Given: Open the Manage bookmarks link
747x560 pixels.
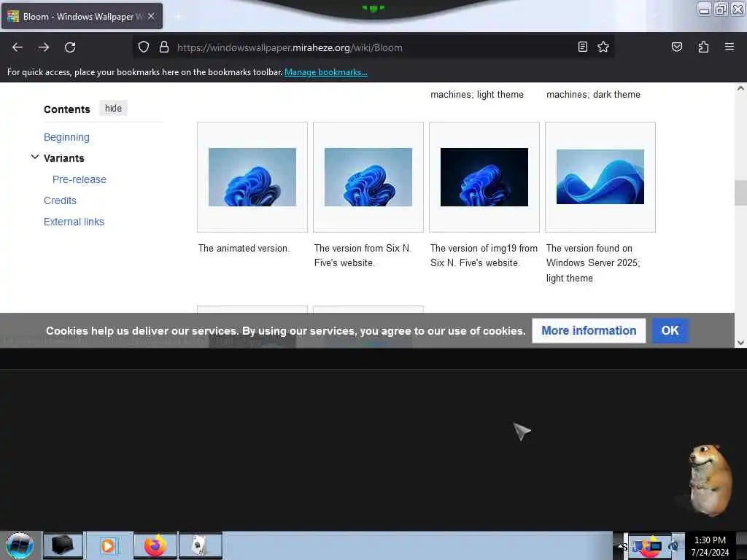Looking at the screenshot, I should coord(326,72).
